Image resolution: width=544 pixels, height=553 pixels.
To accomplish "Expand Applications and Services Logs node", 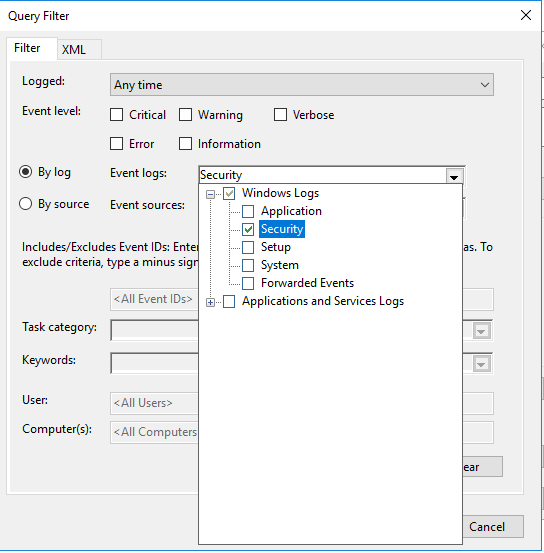I will 210,302.
